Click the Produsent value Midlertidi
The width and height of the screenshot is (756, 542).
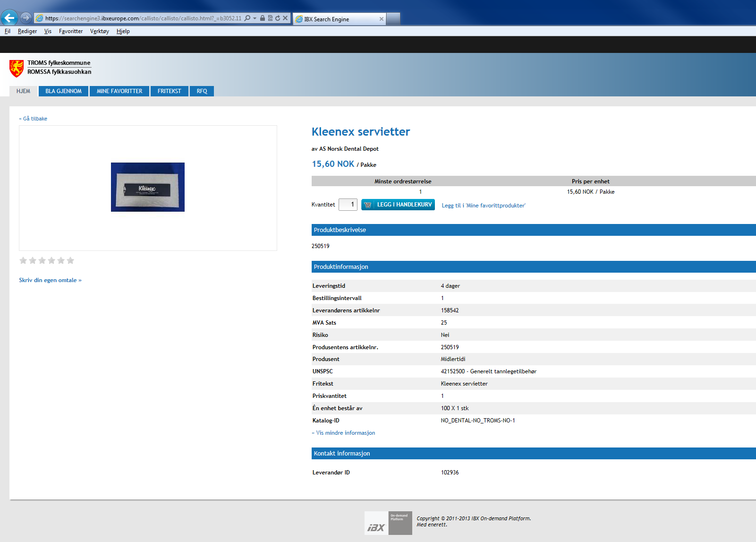(453, 359)
